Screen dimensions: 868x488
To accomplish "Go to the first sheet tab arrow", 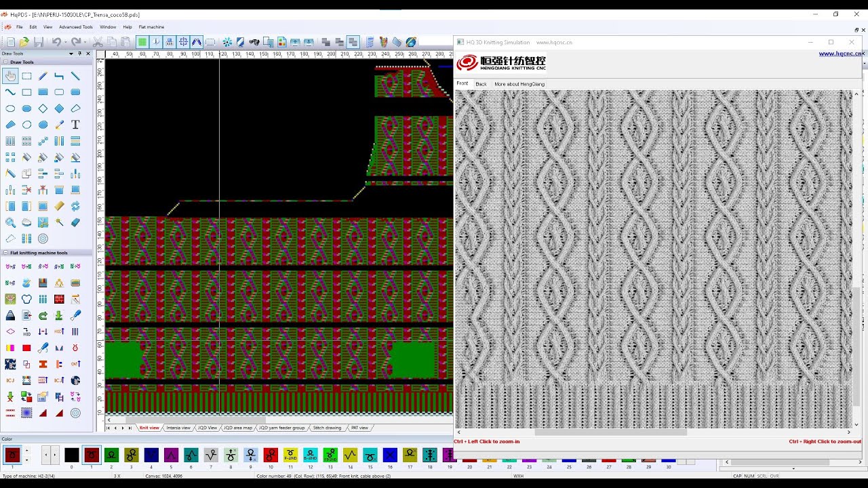I will (x=108, y=428).
